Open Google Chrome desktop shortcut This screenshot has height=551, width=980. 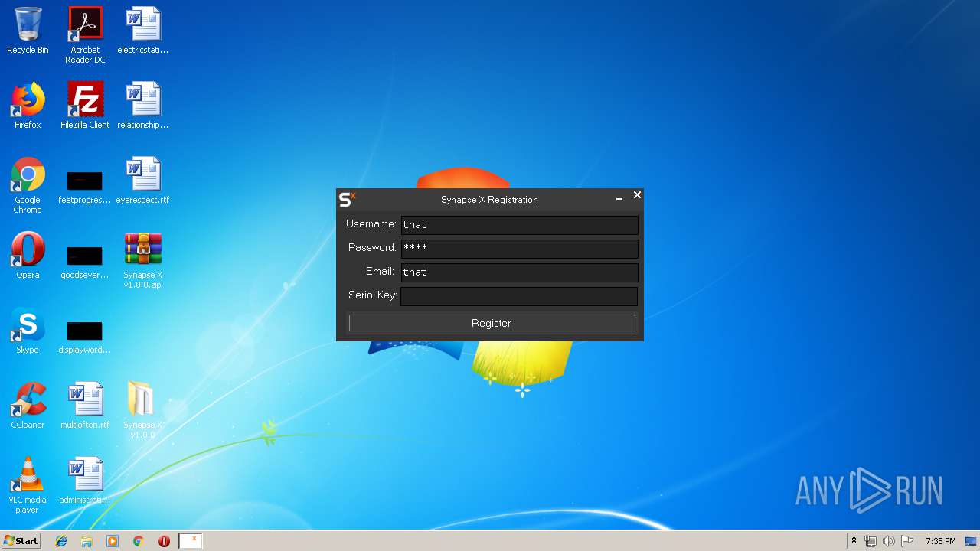click(28, 185)
